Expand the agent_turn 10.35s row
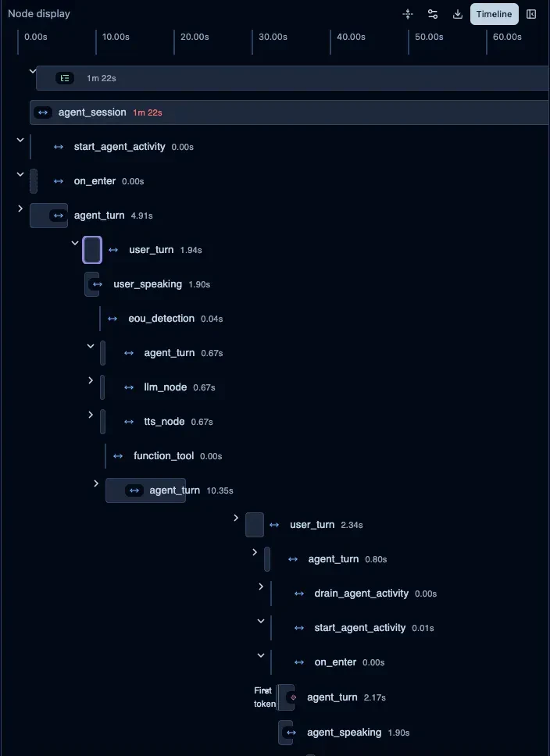Viewport: 550px width, 756px height. pyautogui.click(x=96, y=483)
